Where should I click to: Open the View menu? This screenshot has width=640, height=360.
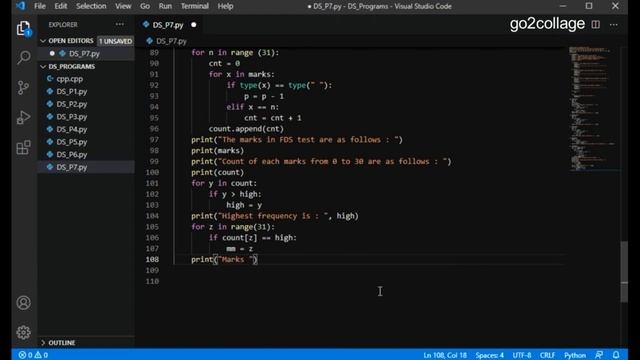click(123, 6)
